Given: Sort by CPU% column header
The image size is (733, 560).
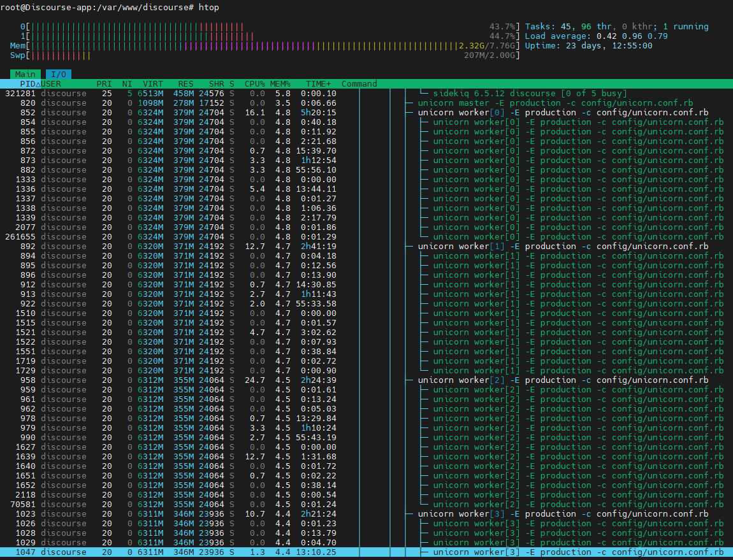Looking at the screenshot, I should [x=255, y=84].
